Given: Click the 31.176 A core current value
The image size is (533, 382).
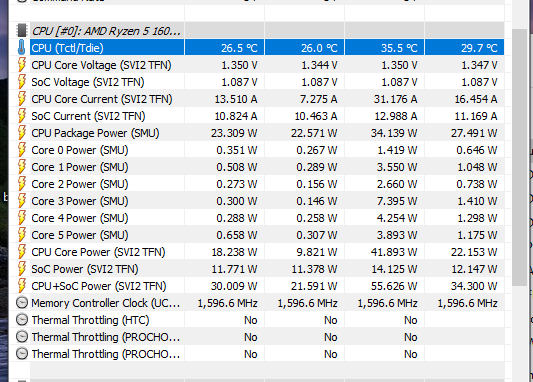Looking at the screenshot, I should tap(395, 99).
